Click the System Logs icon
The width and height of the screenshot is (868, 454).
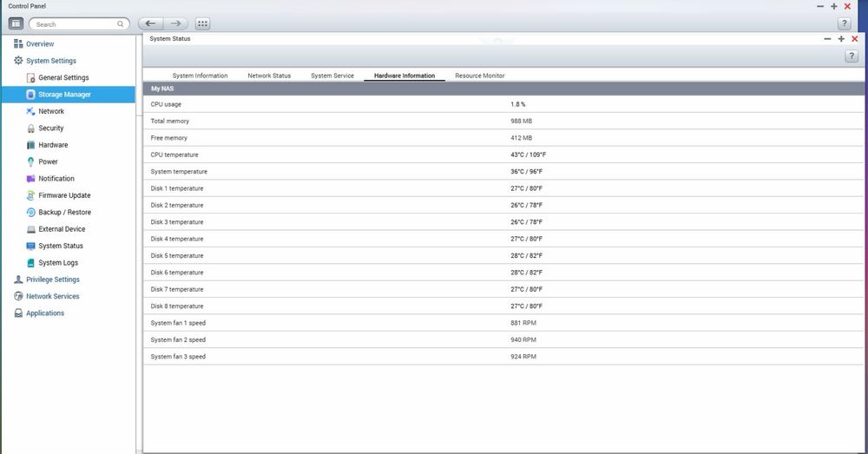pos(31,263)
